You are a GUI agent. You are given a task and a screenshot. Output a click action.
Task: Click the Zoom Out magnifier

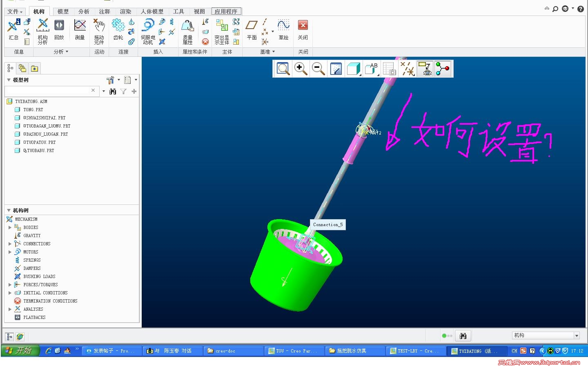(x=318, y=69)
